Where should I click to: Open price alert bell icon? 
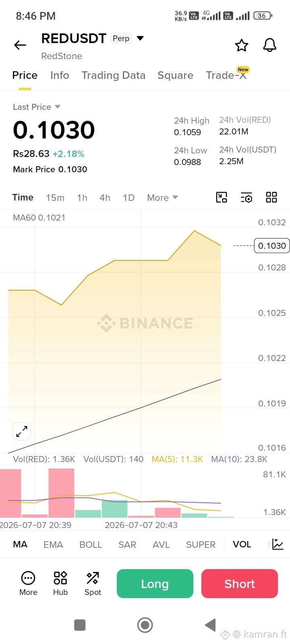point(270,45)
